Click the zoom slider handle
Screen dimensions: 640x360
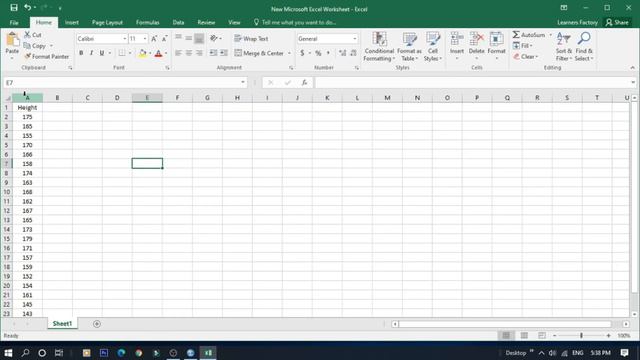pos(581,336)
